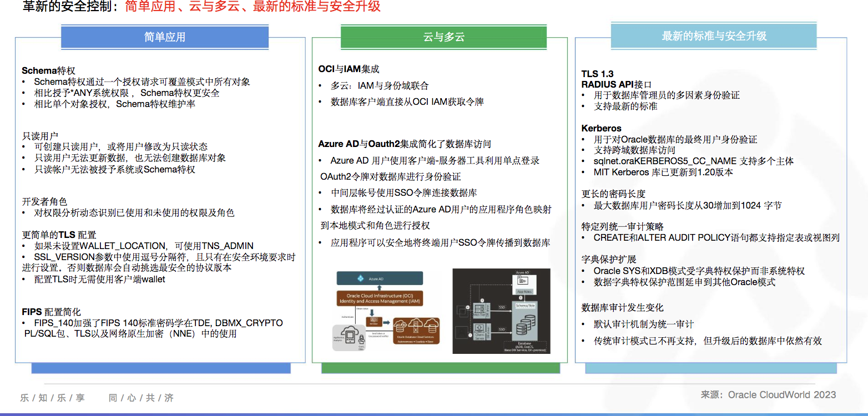Click the "RADIUS API接口" heading

click(616, 84)
